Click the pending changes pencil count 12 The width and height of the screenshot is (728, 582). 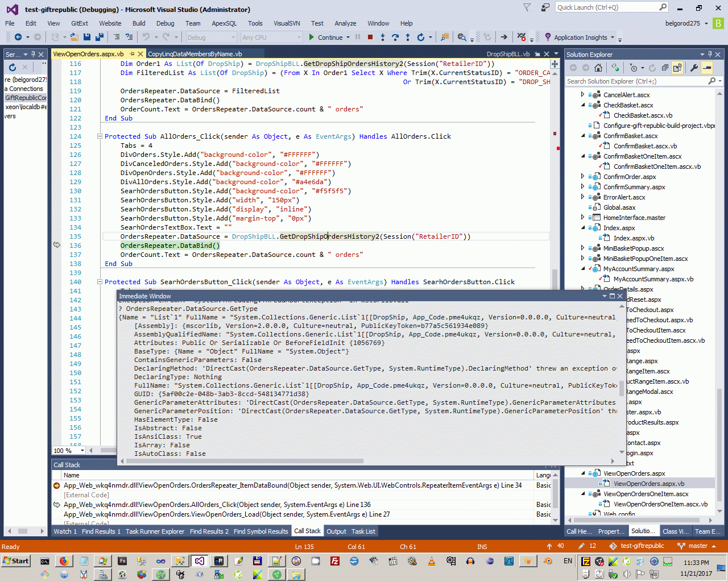click(x=587, y=546)
